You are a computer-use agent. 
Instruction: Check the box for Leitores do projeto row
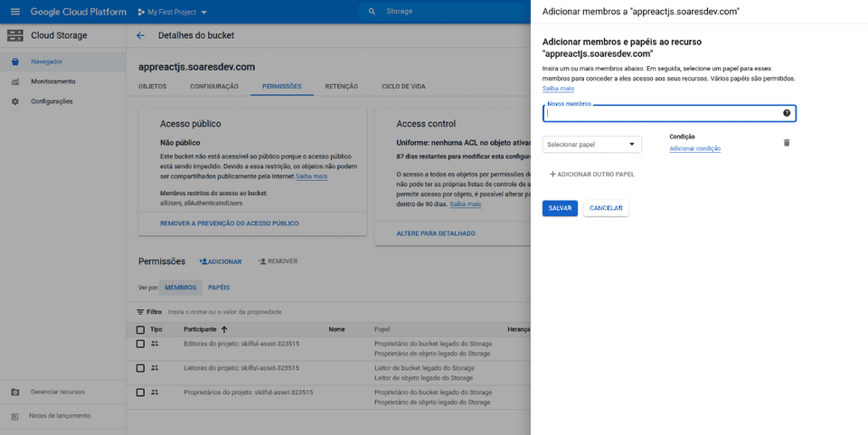[x=140, y=368]
